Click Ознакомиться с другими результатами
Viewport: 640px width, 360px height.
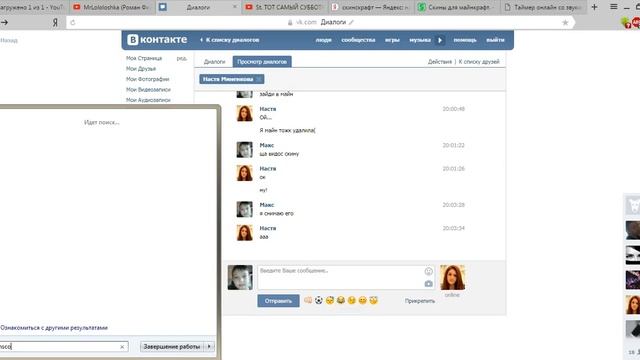point(54,328)
